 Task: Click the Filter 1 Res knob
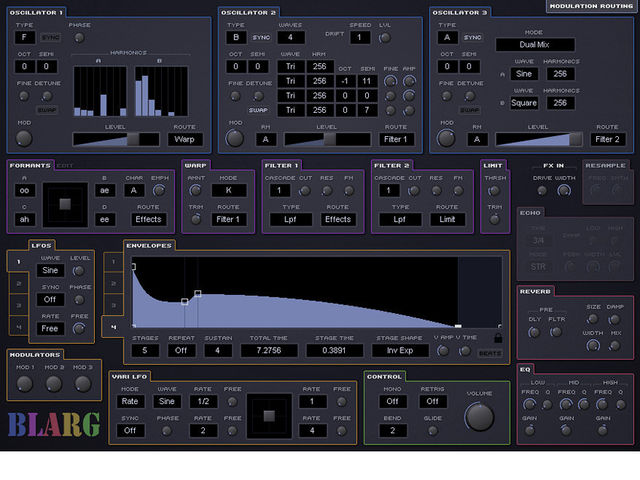click(x=327, y=191)
